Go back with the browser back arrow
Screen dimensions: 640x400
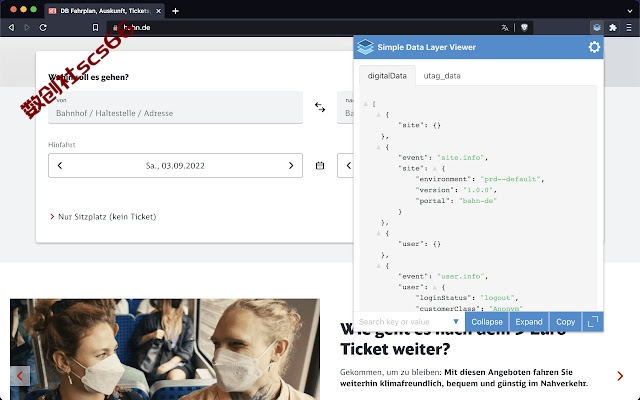(11, 27)
